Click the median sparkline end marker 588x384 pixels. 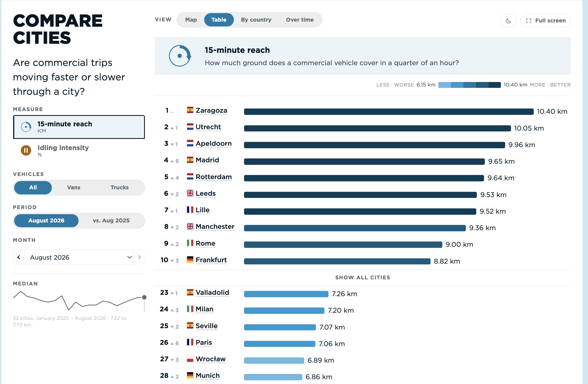point(144,297)
